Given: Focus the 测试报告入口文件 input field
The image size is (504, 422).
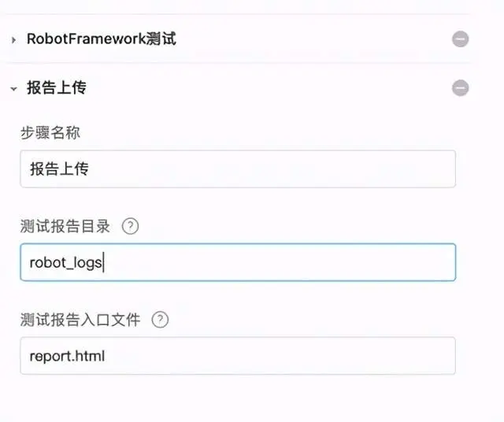Looking at the screenshot, I should coord(237,356).
